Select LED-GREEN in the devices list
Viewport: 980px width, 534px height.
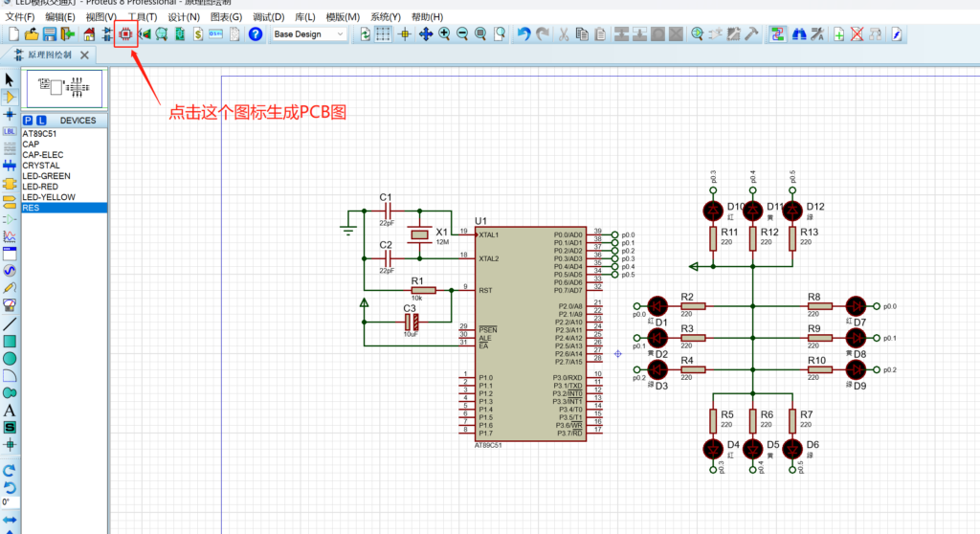(x=46, y=176)
